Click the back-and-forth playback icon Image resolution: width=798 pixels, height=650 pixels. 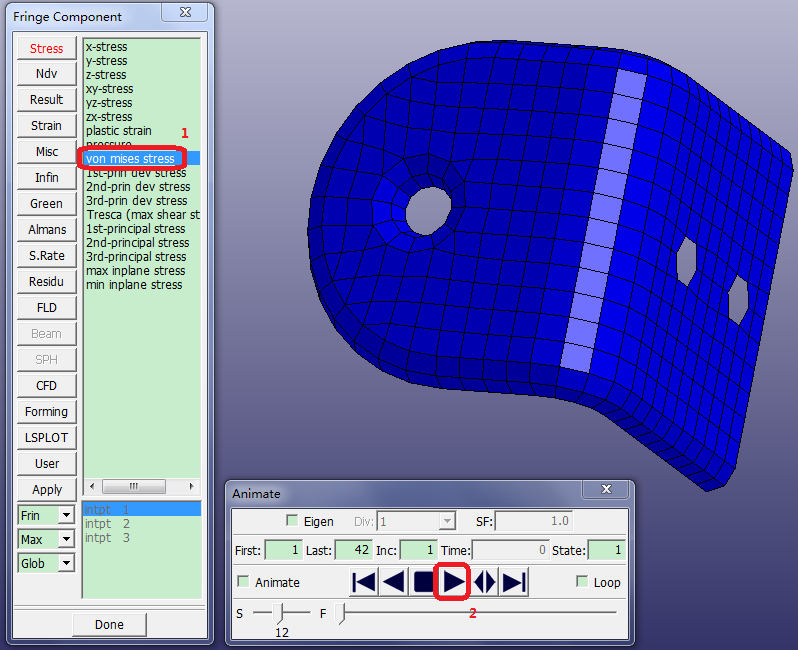[484, 582]
